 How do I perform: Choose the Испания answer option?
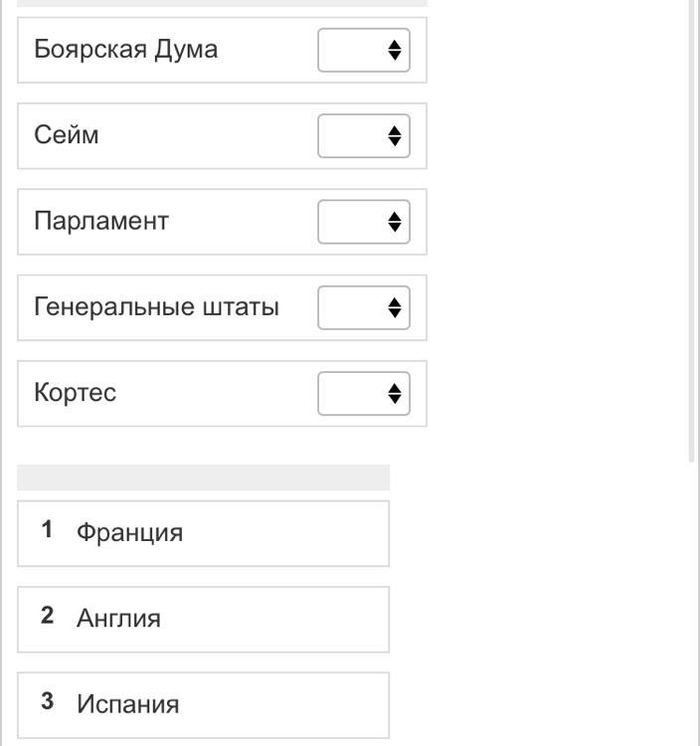coord(128,704)
